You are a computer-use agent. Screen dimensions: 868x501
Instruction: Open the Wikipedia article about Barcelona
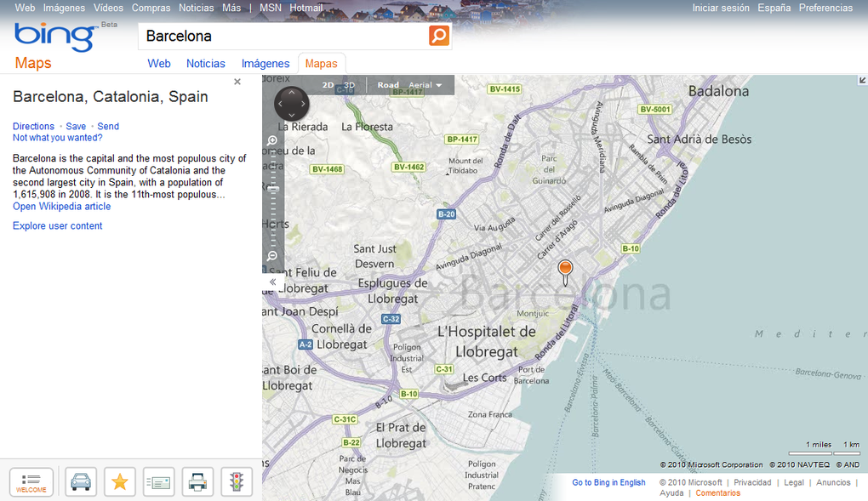61,206
